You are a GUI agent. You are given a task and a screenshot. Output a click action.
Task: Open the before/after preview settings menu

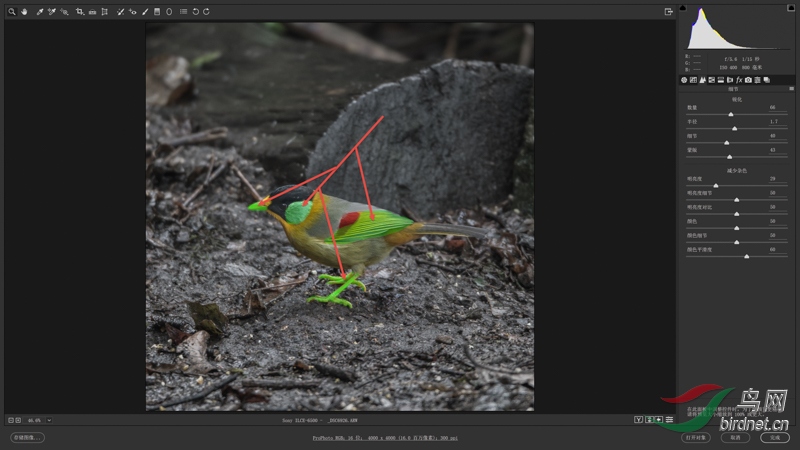click(669, 420)
